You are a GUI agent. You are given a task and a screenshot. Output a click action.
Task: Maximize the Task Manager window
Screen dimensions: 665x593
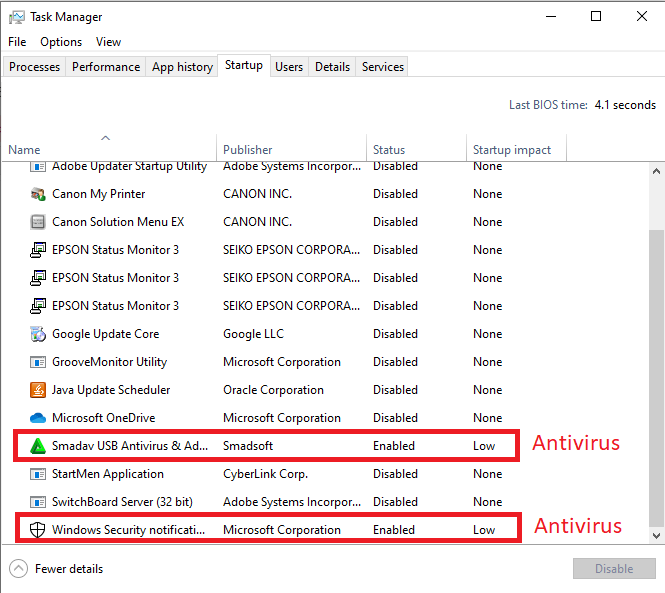click(596, 17)
